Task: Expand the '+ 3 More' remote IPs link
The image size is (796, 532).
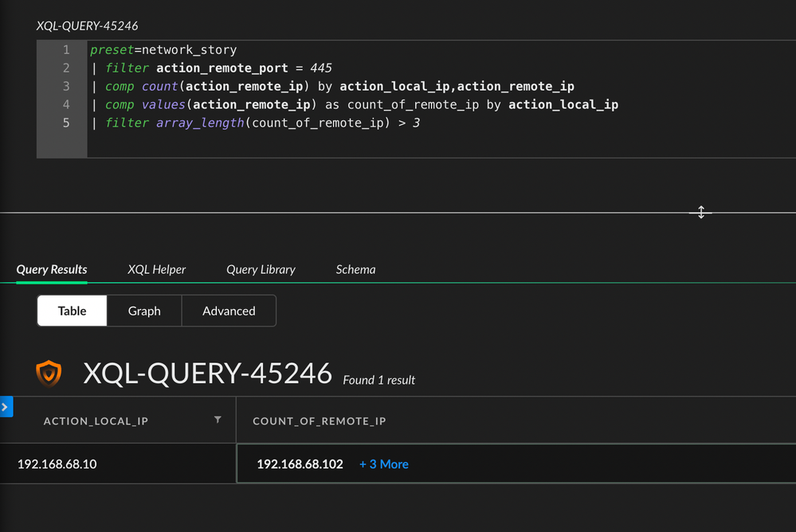Action: (383, 464)
